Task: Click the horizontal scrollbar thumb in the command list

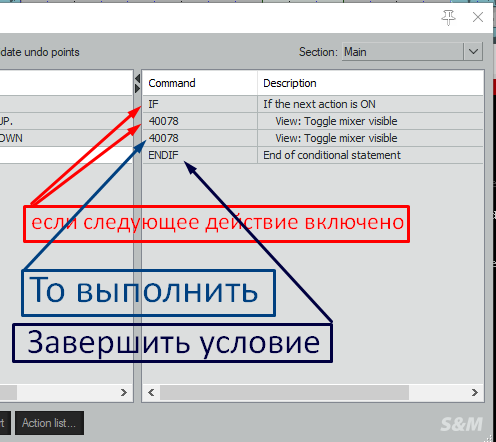Action: pyautogui.click(x=284, y=393)
